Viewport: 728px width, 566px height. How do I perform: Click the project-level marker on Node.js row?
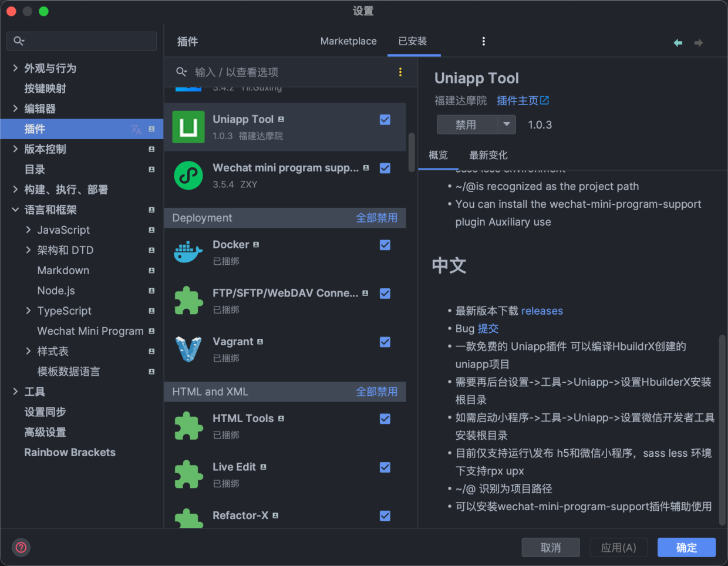(151, 291)
